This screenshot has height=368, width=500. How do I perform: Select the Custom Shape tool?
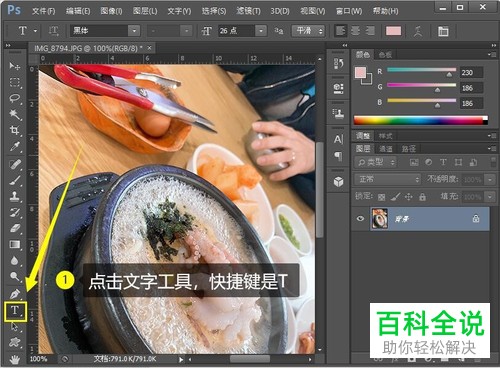15,342
